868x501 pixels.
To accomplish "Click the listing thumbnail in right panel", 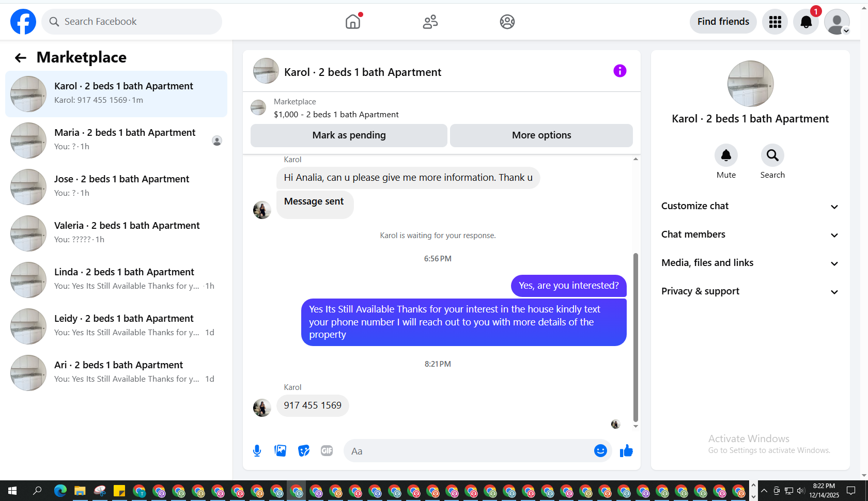I will 750,84.
